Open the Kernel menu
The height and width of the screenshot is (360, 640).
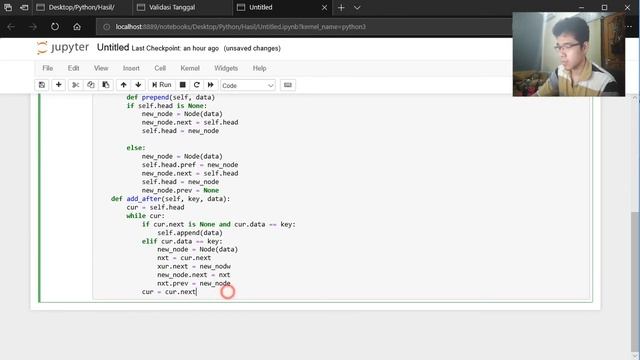(190, 68)
